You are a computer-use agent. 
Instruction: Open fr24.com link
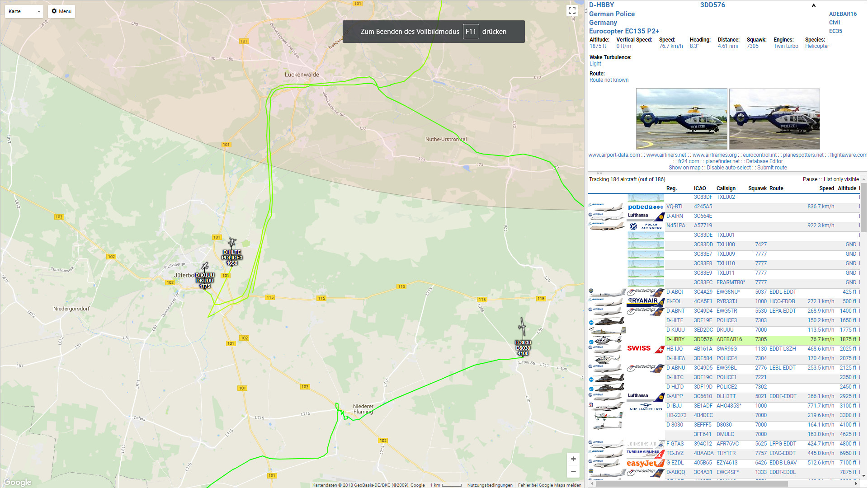coord(689,161)
